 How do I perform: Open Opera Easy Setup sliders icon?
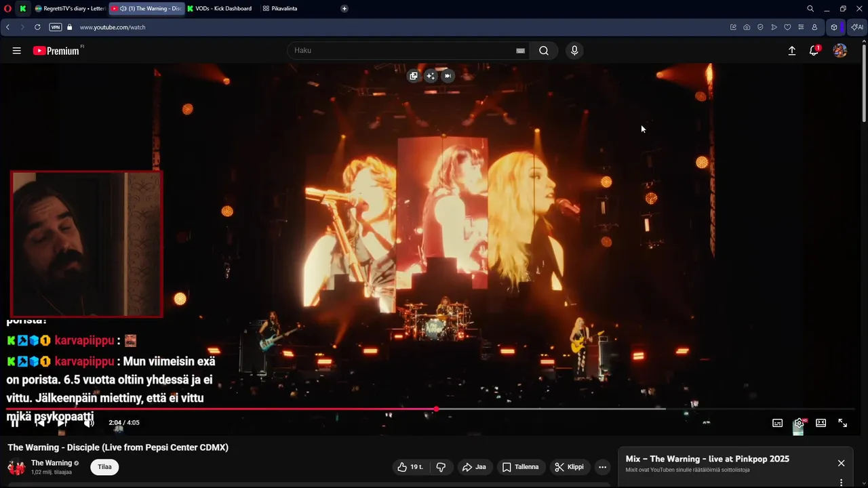(x=801, y=27)
